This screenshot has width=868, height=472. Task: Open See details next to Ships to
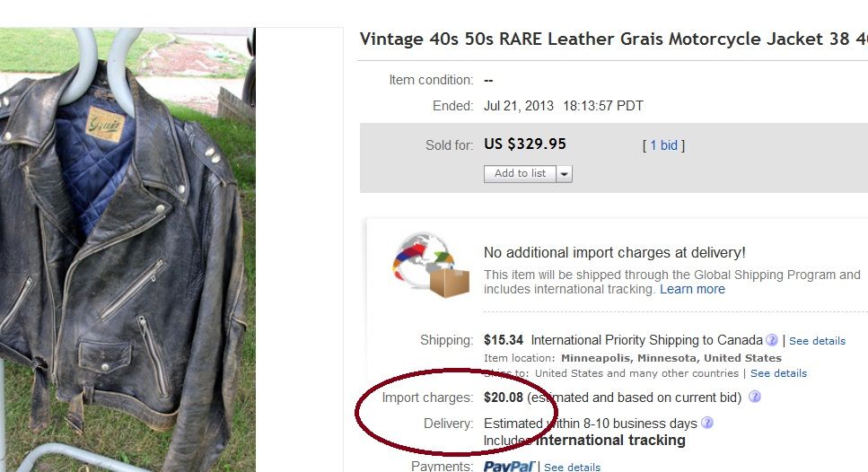tap(778, 373)
